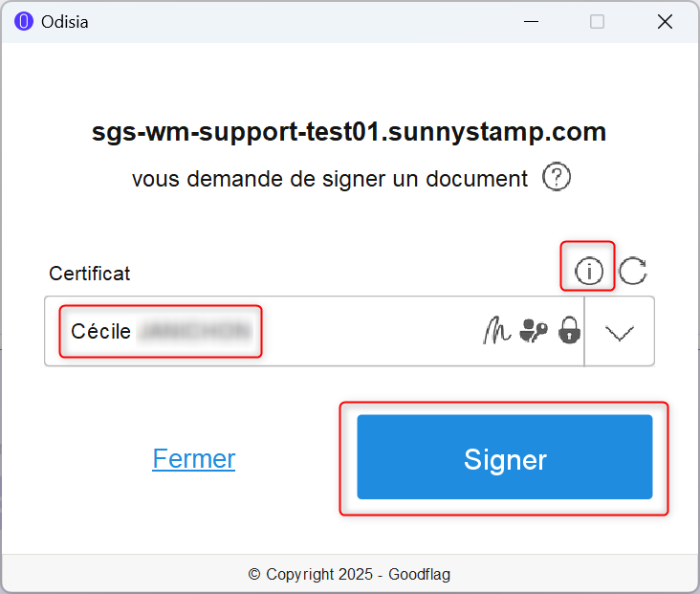The width and height of the screenshot is (700, 594).
Task: Open help via the question mark icon
Action: point(557,178)
